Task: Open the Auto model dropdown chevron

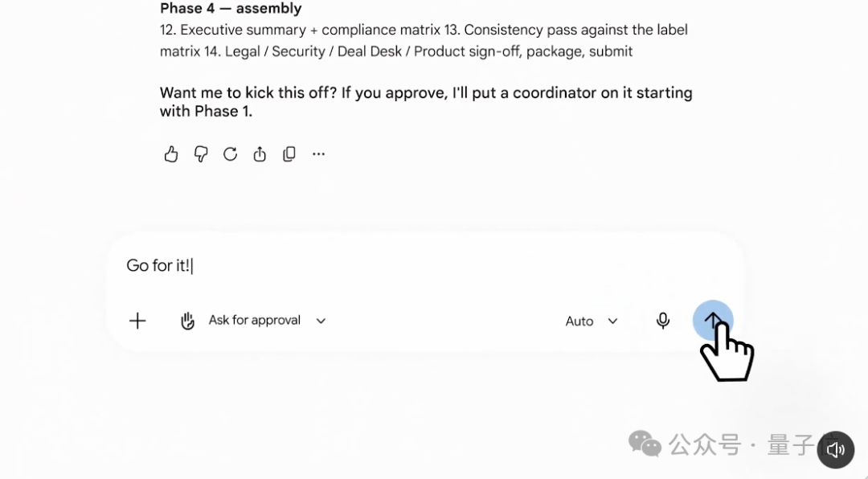Action: pos(612,321)
